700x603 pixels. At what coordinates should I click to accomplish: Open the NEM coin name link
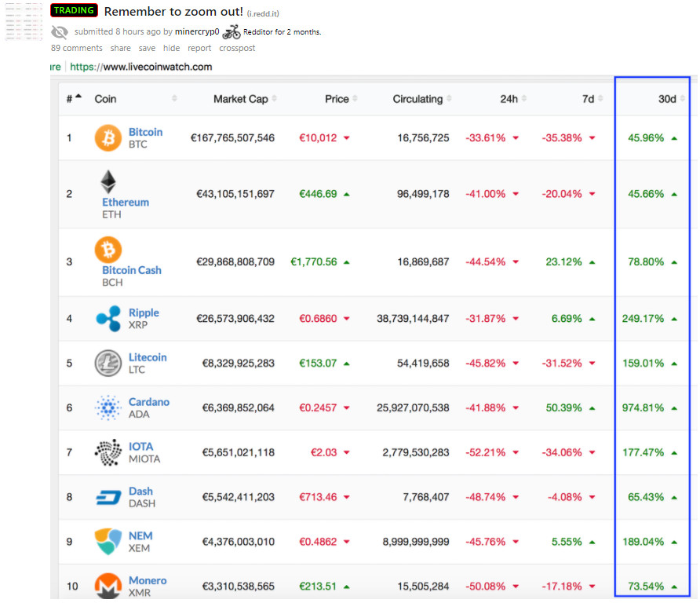coord(140,535)
